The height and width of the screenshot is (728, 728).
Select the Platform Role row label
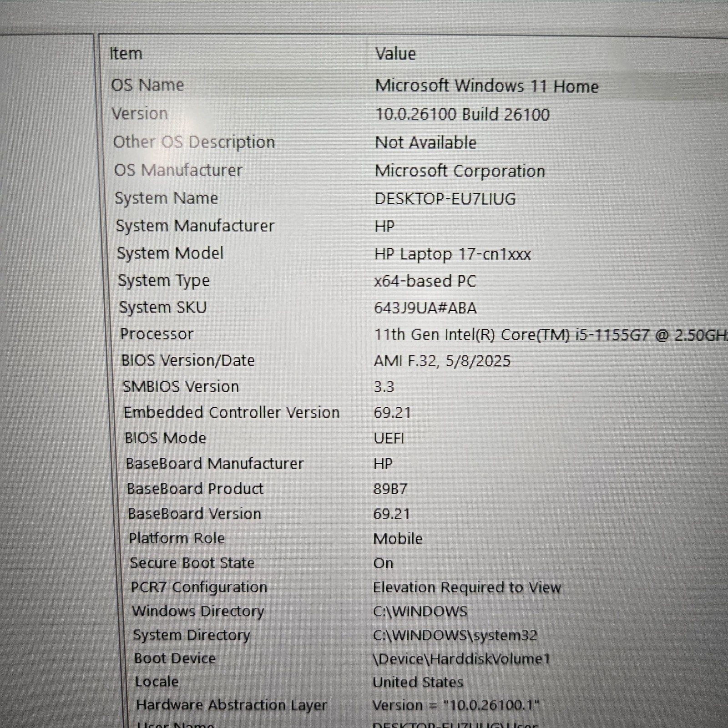click(177, 538)
